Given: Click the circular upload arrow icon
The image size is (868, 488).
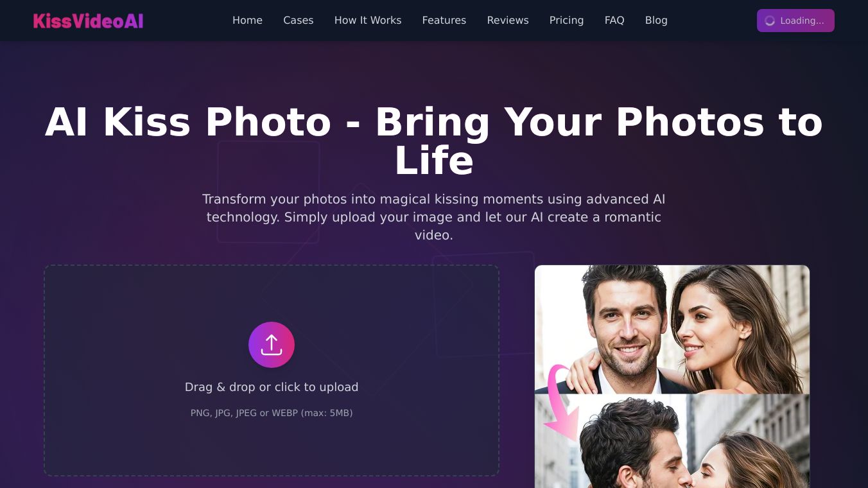Looking at the screenshot, I should click(272, 345).
